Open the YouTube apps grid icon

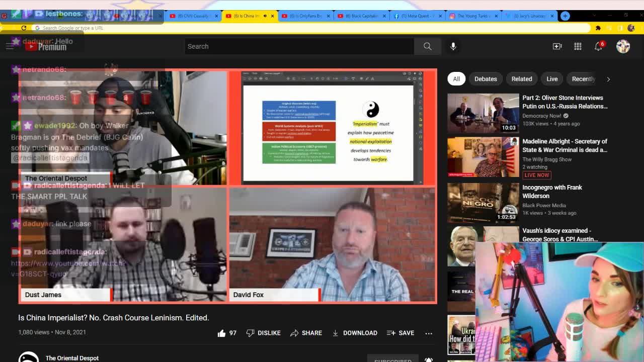[578, 46]
